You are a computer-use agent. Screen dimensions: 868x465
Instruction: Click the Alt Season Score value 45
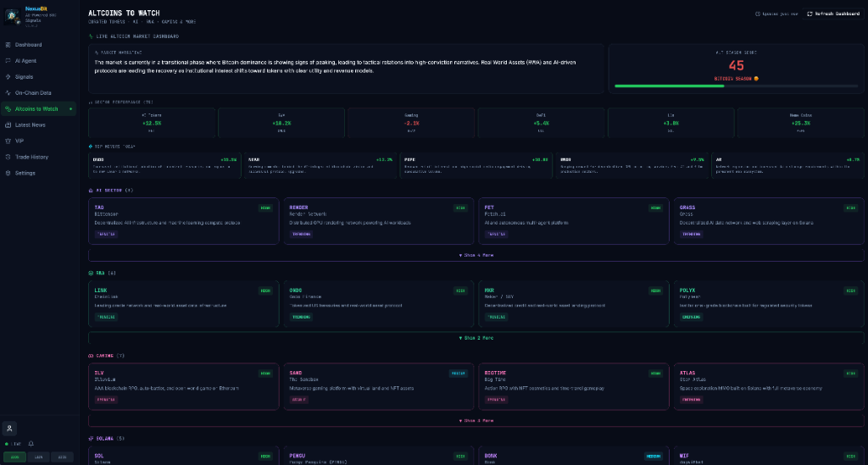click(x=737, y=66)
